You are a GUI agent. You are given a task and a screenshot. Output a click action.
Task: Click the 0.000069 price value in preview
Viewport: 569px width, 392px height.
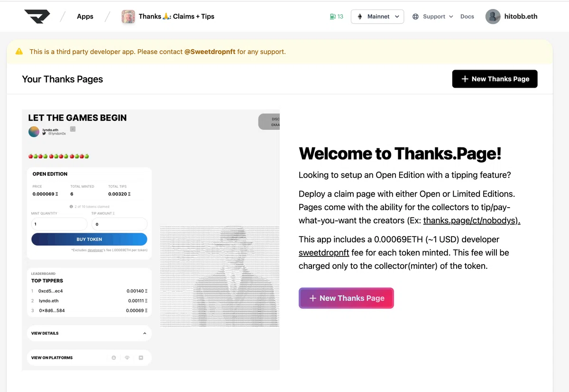[x=45, y=194]
